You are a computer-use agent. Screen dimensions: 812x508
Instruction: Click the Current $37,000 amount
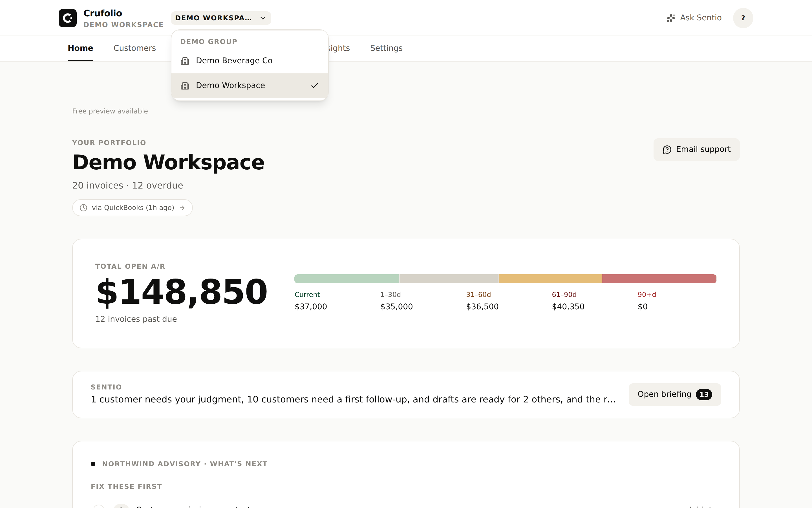[x=311, y=307]
